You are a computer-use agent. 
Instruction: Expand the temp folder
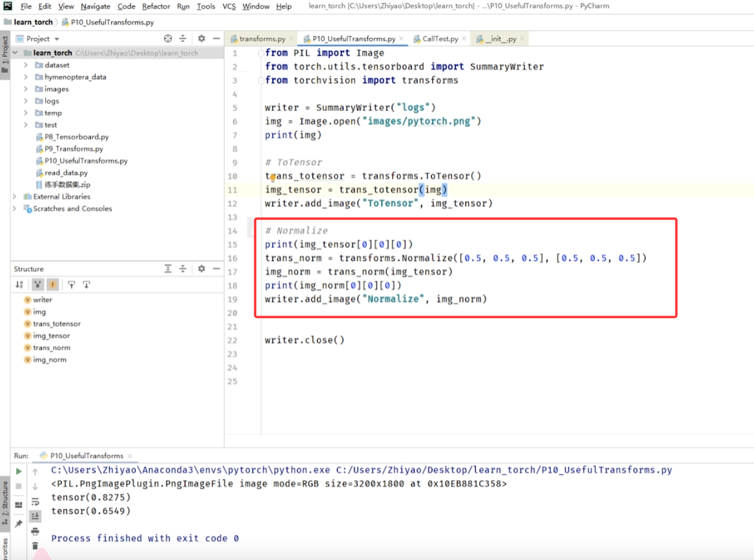point(26,113)
